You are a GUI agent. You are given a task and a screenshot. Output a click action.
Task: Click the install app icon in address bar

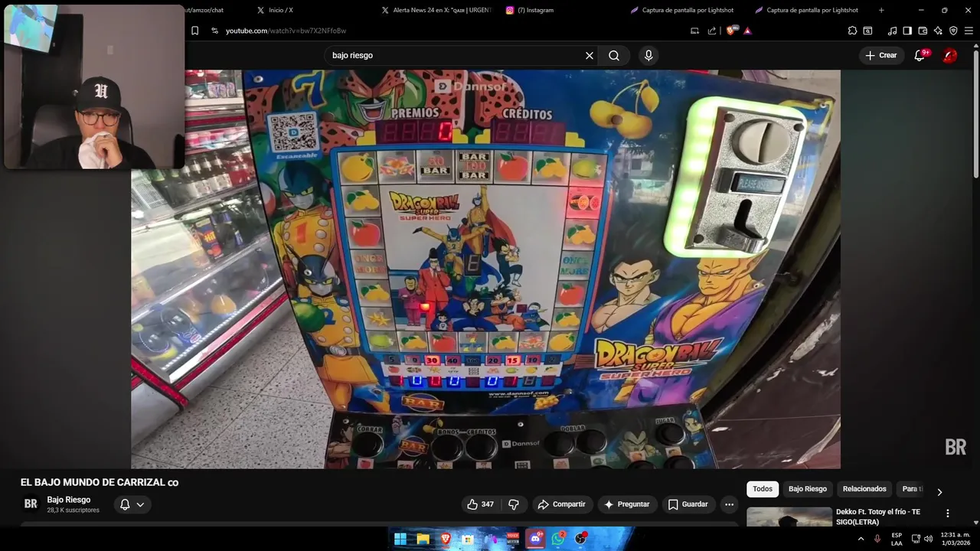click(694, 31)
